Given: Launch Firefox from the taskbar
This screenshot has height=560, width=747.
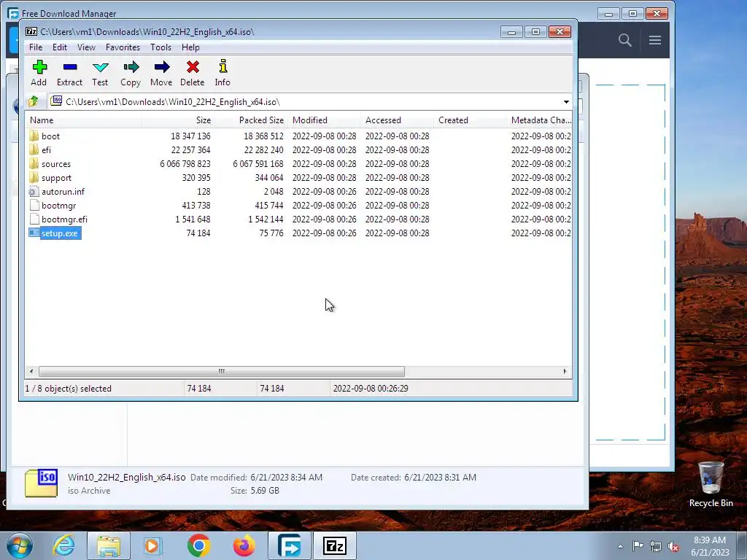Looking at the screenshot, I should tap(244, 545).
